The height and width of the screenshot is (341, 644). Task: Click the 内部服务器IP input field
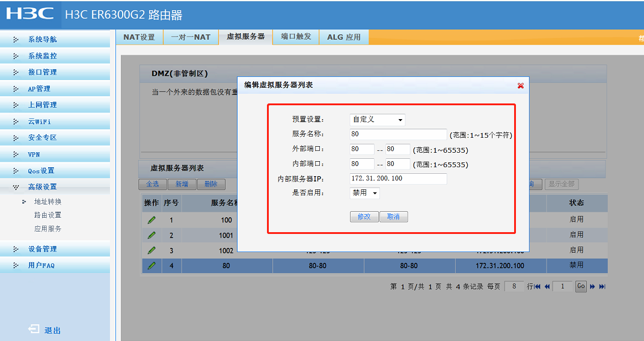pos(398,179)
